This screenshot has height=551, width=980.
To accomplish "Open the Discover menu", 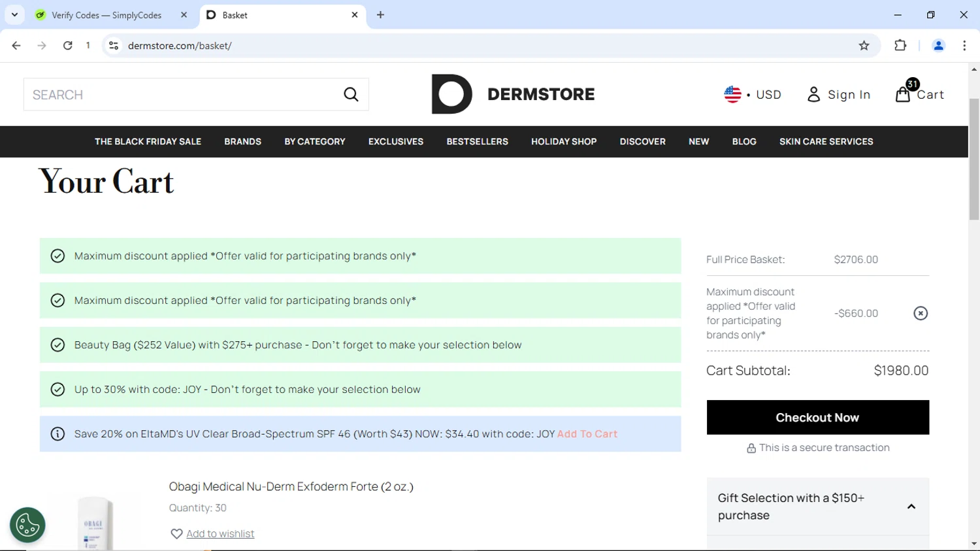I will tap(643, 142).
